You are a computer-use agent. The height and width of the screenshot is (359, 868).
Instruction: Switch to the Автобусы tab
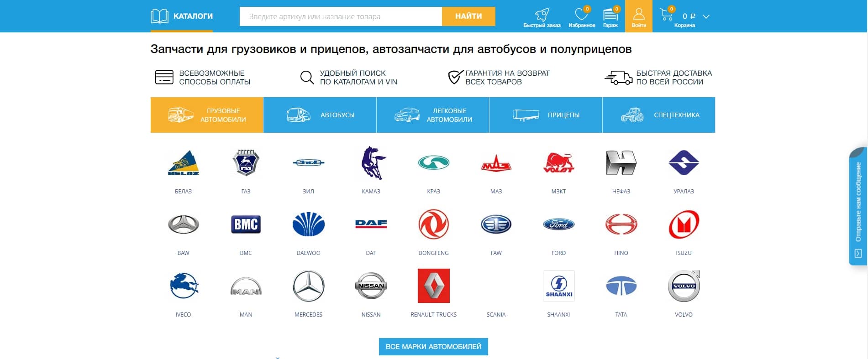[320, 115]
